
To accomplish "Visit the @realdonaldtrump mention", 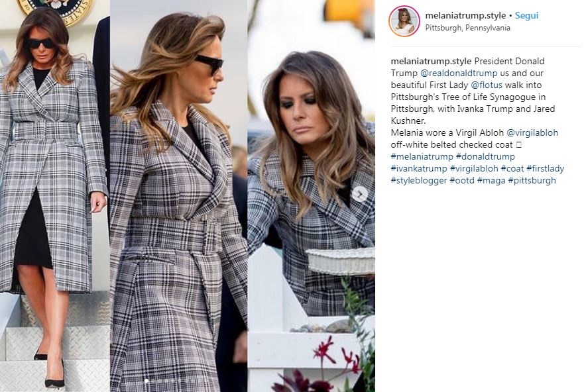I will pyautogui.click(x=459, y=73).
